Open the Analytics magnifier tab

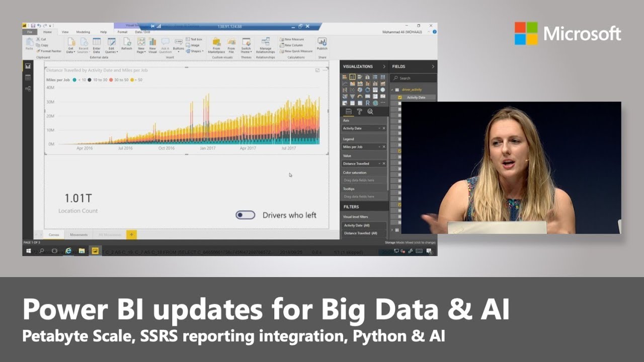[370, 112]
